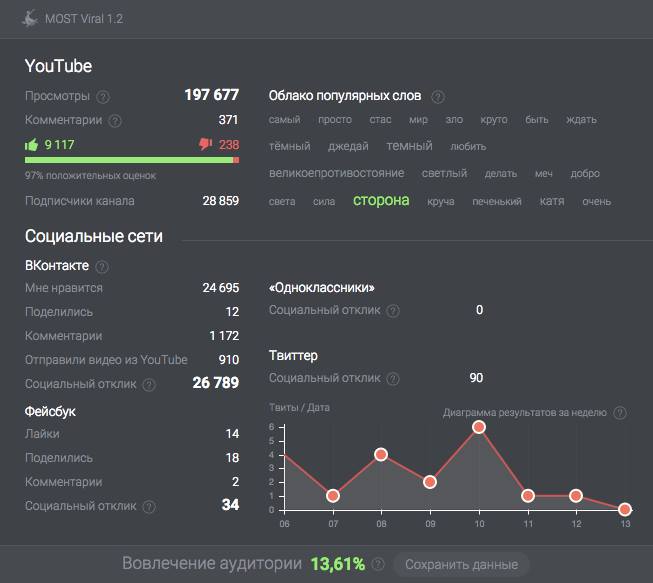
Task: Click Фейсбук Поделились value 18
Action: click(232, 458)
